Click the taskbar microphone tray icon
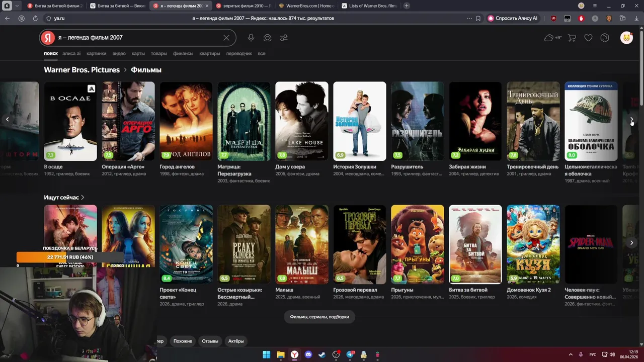This screenshot has width=644, height=362. (x=581, y=354)
